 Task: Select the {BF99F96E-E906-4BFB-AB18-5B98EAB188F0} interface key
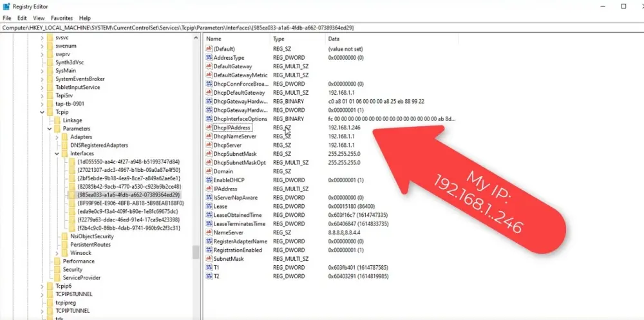(130, 203)
